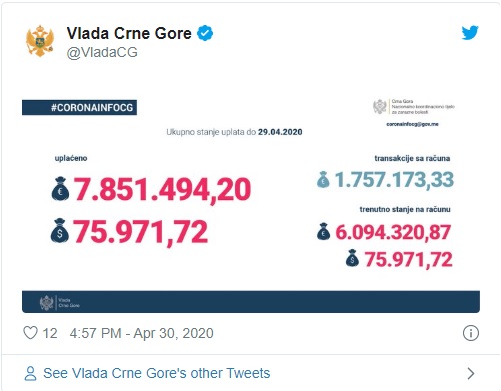Click the coronainfocg@gov.me email text
Viewport: 501px width, 391px height.
click(412, 124)
